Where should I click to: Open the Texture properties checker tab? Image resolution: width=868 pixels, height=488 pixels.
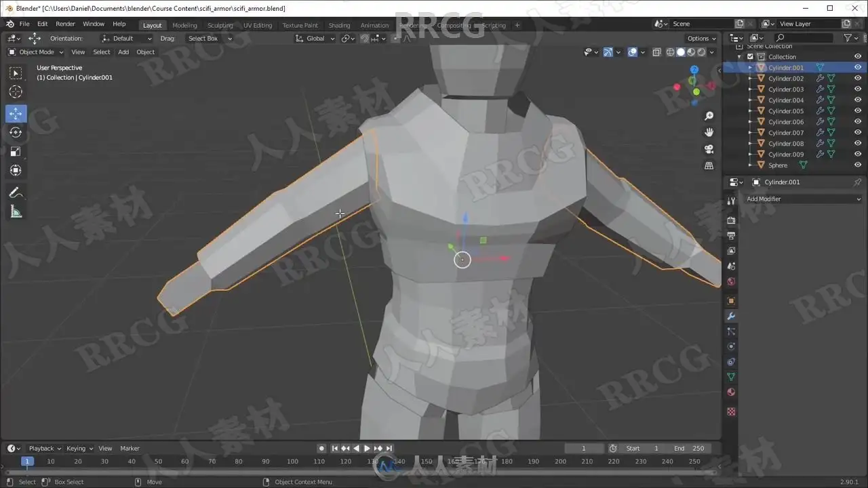coord(731,411)
